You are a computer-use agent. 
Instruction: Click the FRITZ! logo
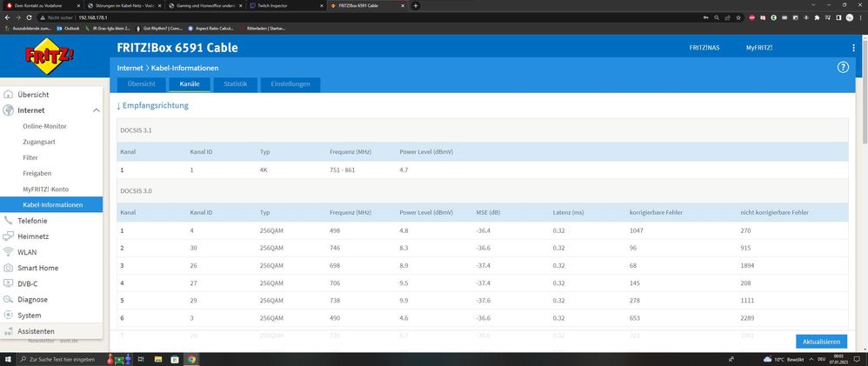pyautogui.click(x=49, y=57)
